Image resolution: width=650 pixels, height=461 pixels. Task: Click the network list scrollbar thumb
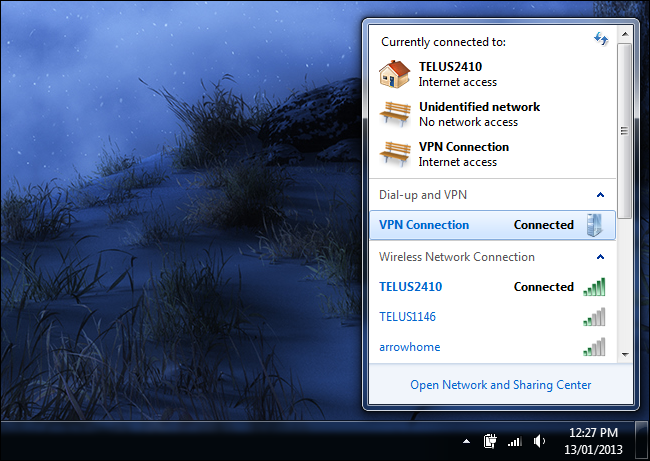(625, 131)
